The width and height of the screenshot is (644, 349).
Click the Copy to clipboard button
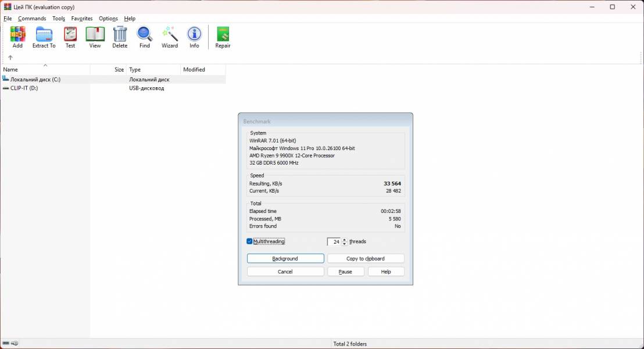[366, 258]
